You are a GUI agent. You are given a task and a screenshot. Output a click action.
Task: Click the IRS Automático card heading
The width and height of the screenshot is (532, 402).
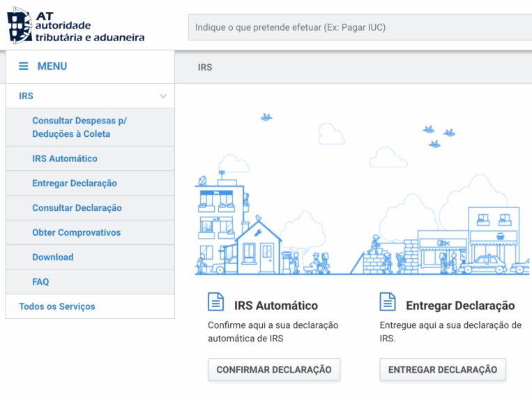276,306
